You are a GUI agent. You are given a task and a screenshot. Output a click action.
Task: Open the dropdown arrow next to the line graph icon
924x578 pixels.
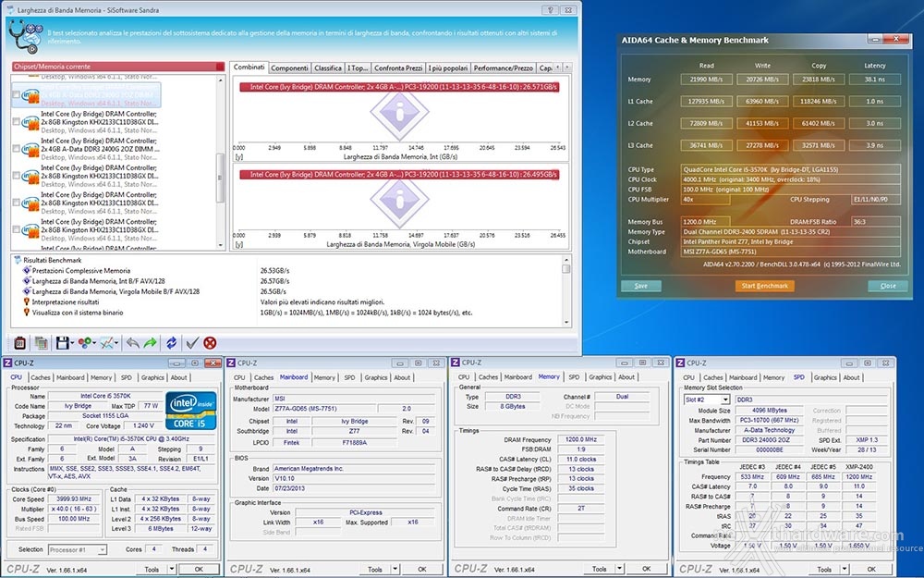pyautogui.click(x=116, y=343)
